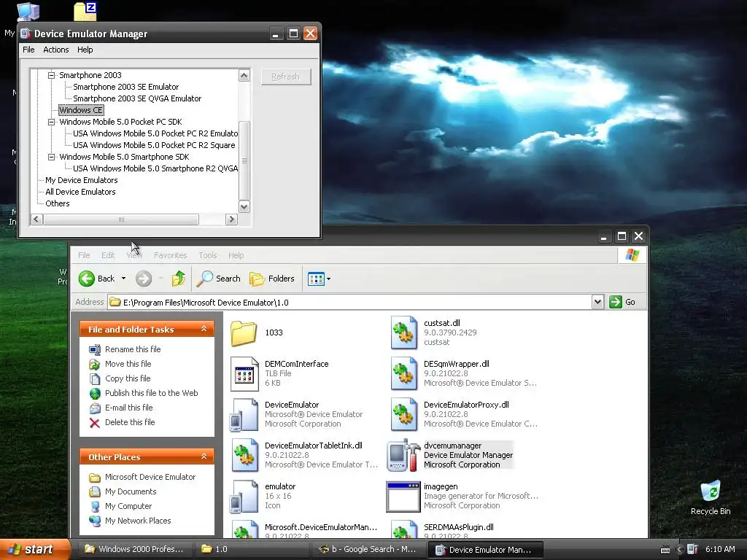Screen dimensions: 747x560
Task: Click the Go button beside the address bar
Action: point(623,302)
